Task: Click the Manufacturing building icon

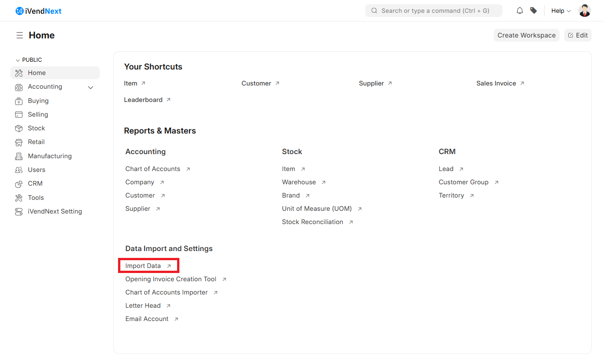Action: [19, 156]
